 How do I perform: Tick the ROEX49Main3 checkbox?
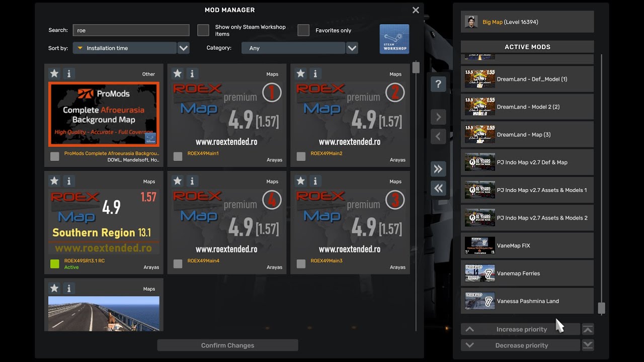pyautogui.click(x=301, y=263)
